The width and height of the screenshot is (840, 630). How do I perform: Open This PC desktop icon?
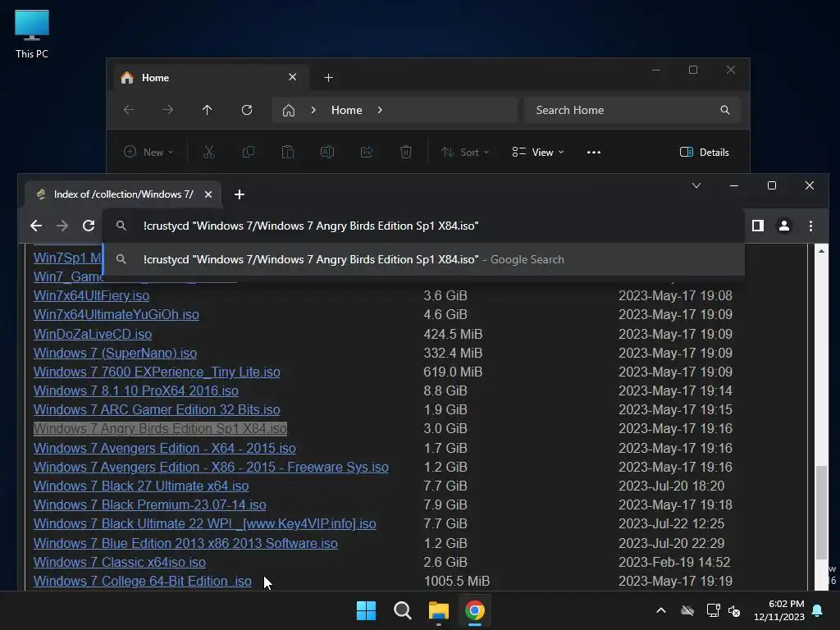point(32,34)
